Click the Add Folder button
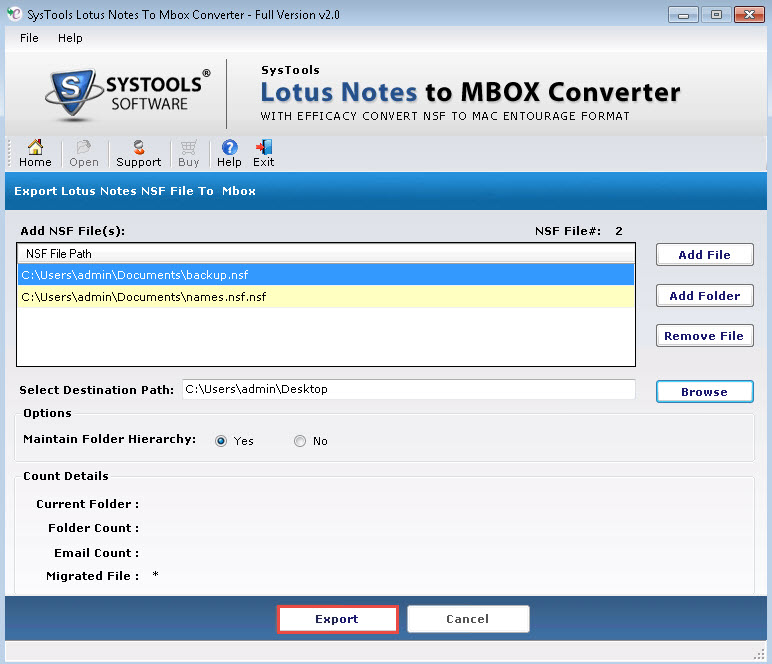The height and width of the screenshot is (664, 772). click(705, 295)
